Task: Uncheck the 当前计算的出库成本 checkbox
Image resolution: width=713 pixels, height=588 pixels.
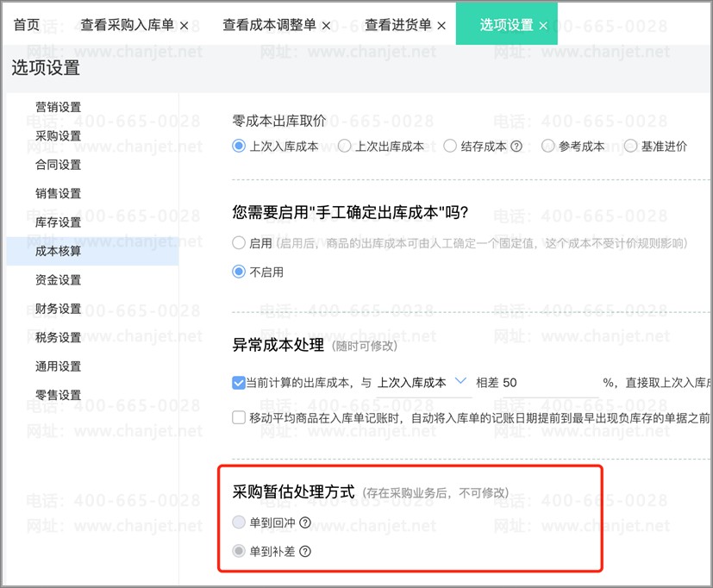Action: pyautogui.click(x=238, y=383)
